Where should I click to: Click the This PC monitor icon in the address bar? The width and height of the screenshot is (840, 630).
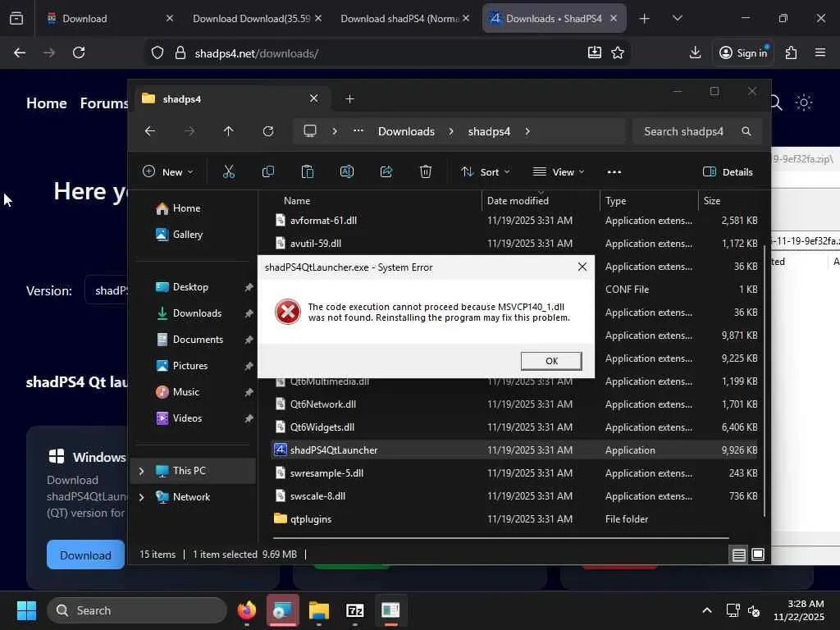coord(309,131)
